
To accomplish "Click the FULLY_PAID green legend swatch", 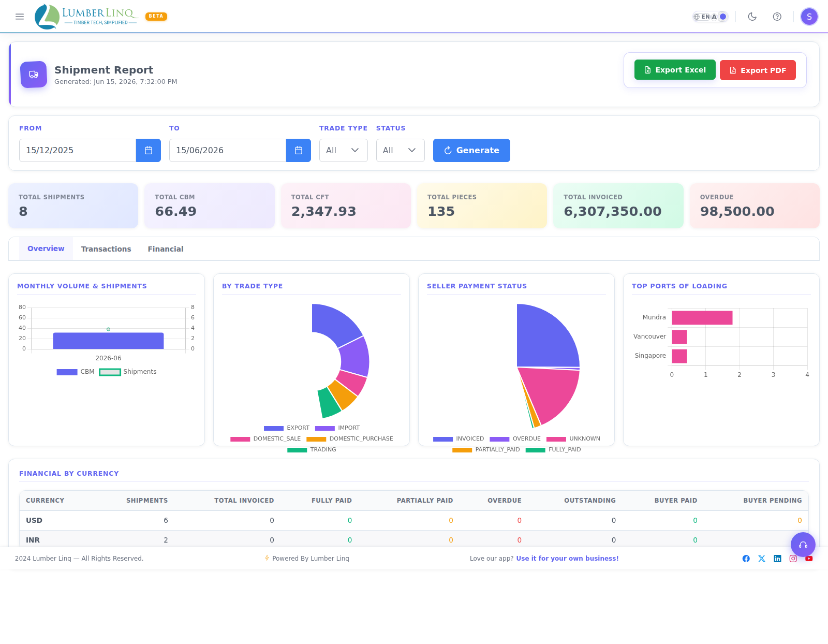I will click(x=535, y=450).
